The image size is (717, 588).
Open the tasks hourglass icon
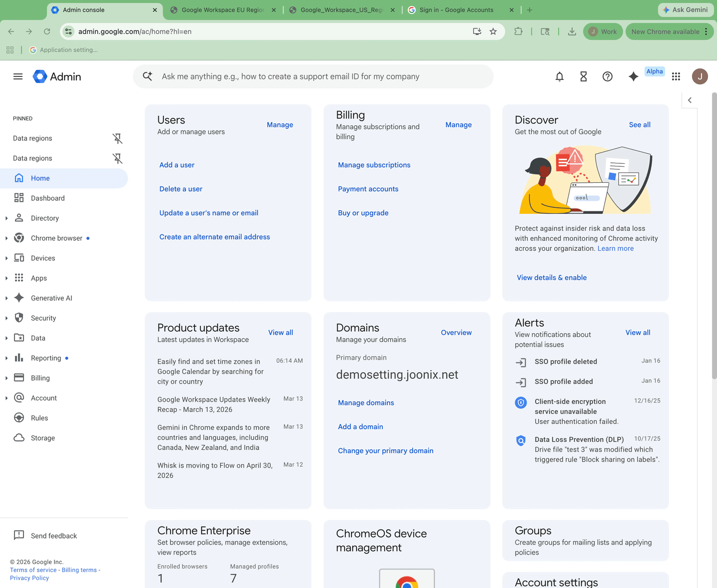coord(583,76)
